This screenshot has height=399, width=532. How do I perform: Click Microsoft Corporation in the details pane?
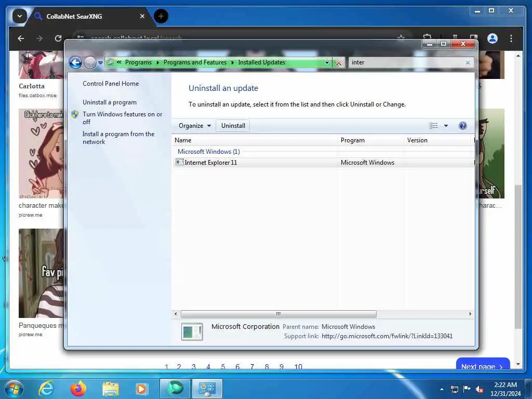(245, 326)
